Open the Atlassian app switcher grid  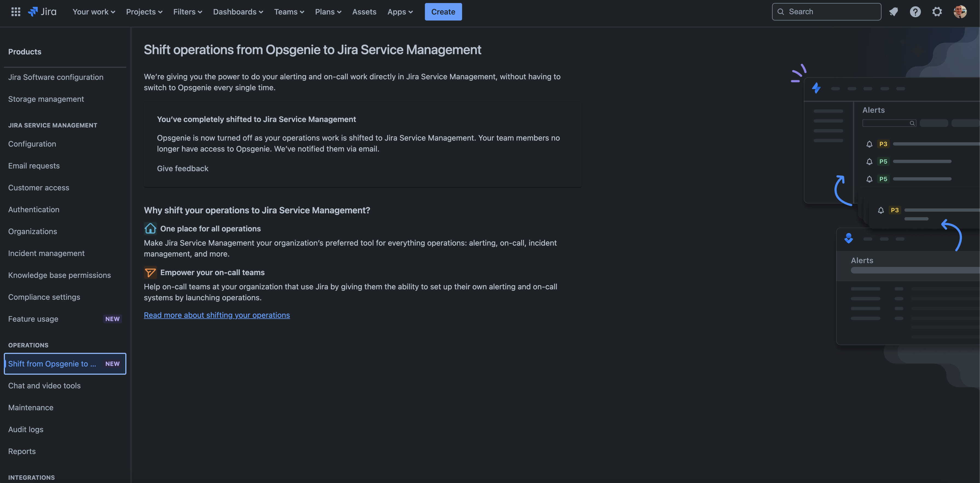coord(16,11)
